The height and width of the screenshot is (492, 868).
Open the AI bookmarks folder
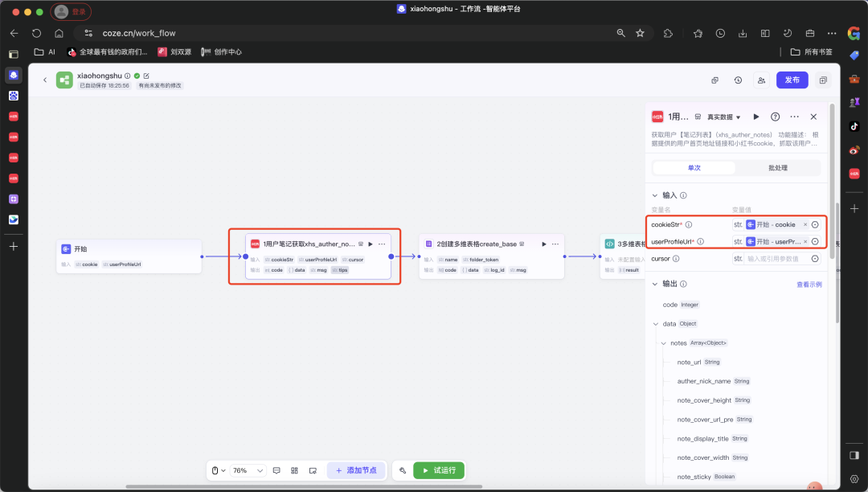[x=45, y=52]
